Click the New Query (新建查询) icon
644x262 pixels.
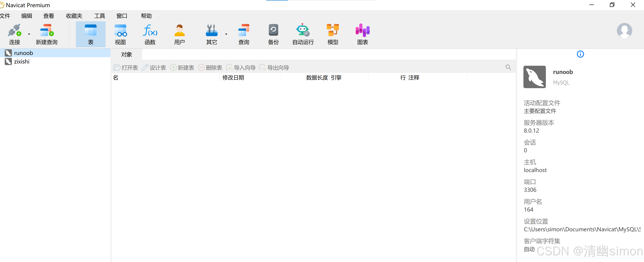point(47,31)
